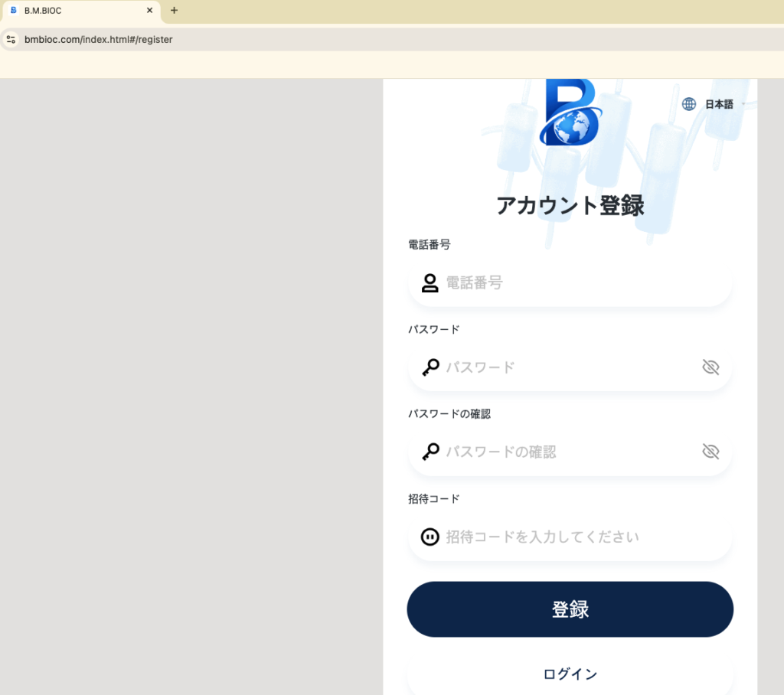784x695 pixels.
Task: Click the globe language icon
Action: tap(689, 104)
